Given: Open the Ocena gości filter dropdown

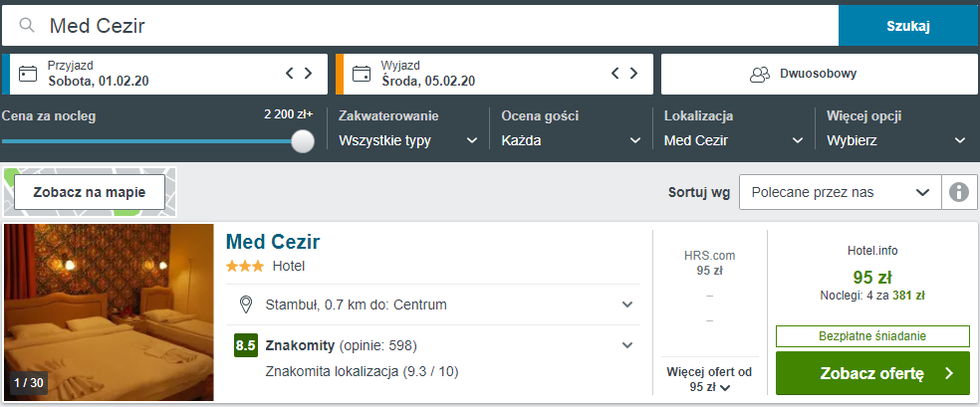Looking at the screenshot, I should point(571,140).
